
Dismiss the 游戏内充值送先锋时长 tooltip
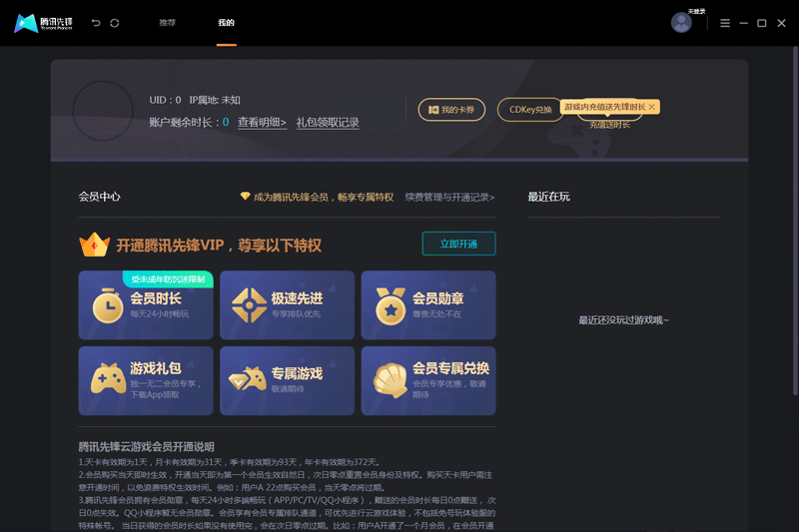click(x=652, y=107)
